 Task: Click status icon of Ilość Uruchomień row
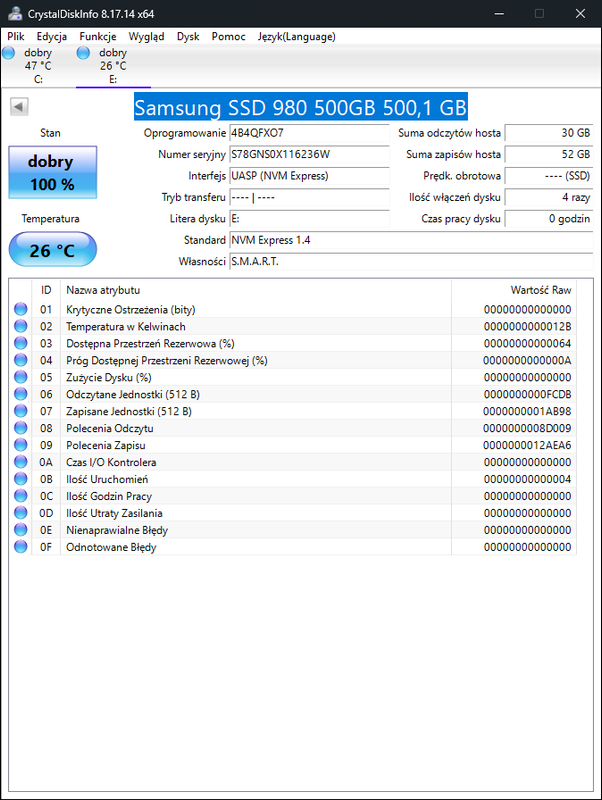click(20, 479)
